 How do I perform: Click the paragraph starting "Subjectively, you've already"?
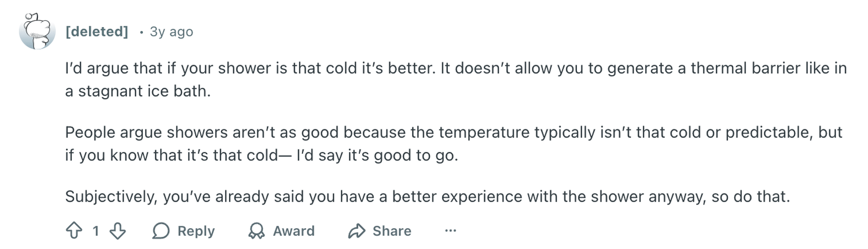(426, 196)
